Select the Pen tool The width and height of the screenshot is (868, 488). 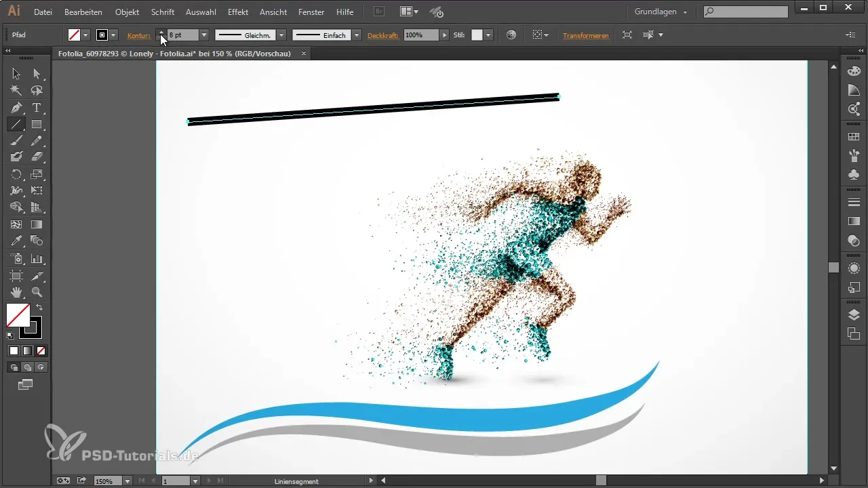[x=16, y=107]
